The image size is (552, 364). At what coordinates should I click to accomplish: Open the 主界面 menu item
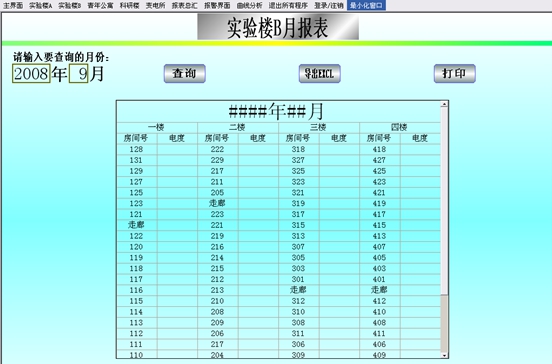click(13, 5)
